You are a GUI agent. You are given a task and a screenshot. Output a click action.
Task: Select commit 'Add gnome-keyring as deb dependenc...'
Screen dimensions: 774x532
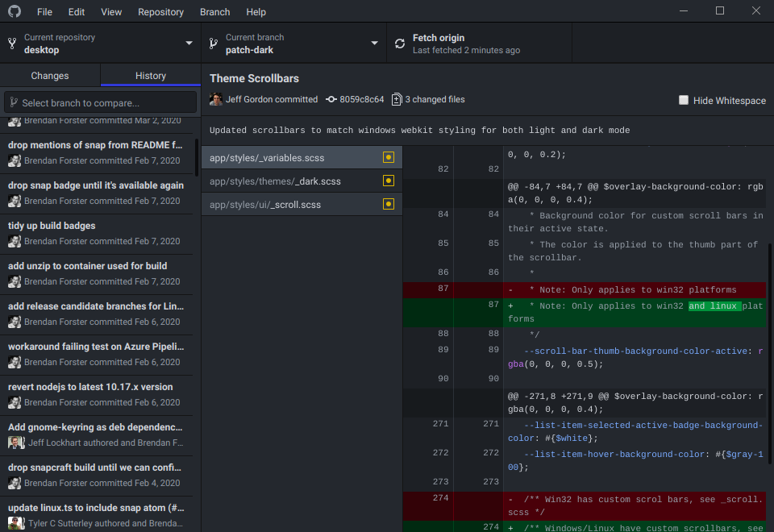(x=96, y=435)
